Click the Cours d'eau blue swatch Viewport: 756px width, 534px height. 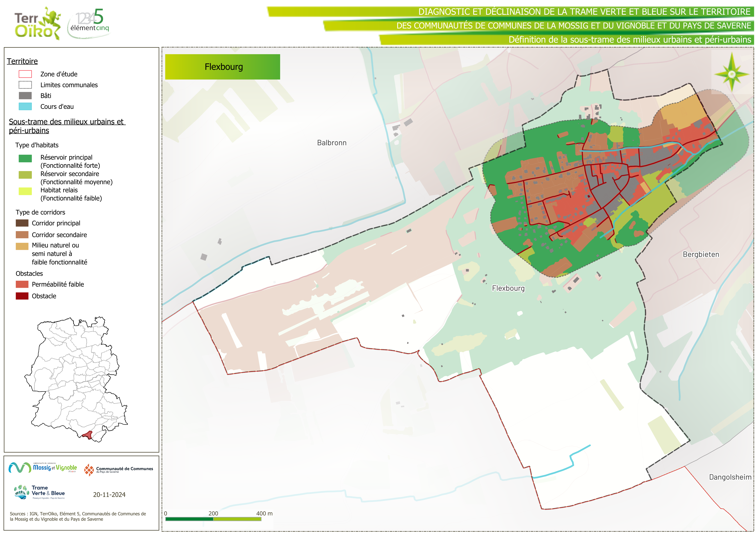[25, 106]
